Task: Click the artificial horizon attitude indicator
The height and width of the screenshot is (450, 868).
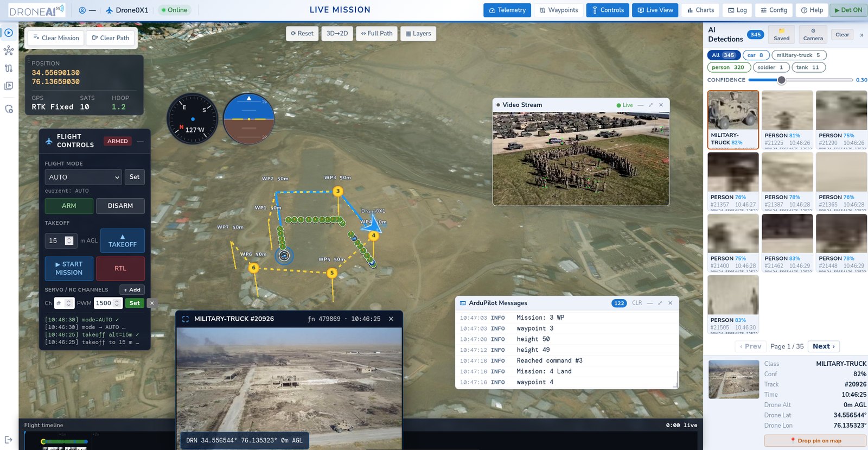Action: [x=249, y=118]
